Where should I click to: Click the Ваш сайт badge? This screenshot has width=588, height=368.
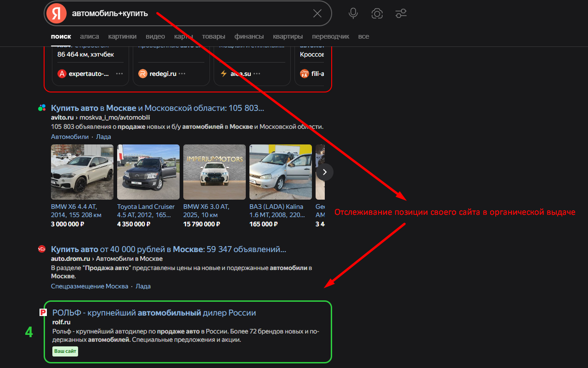(x=65, y=351)
